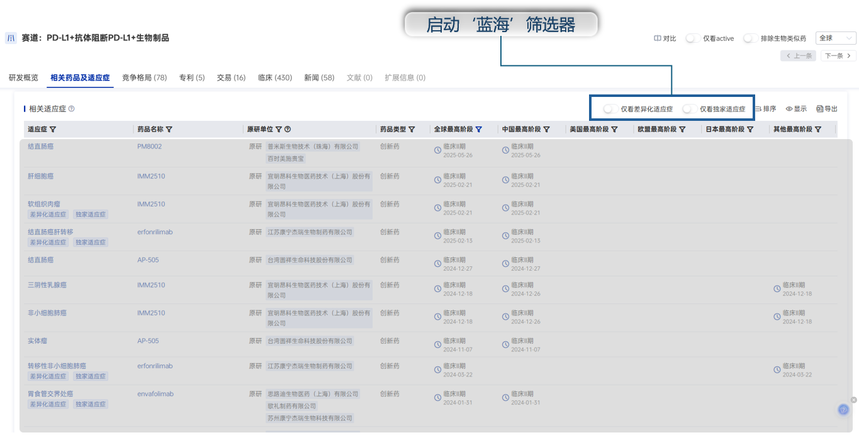Turn on 排除生物类似药 switch

click(x=748, y=38)
